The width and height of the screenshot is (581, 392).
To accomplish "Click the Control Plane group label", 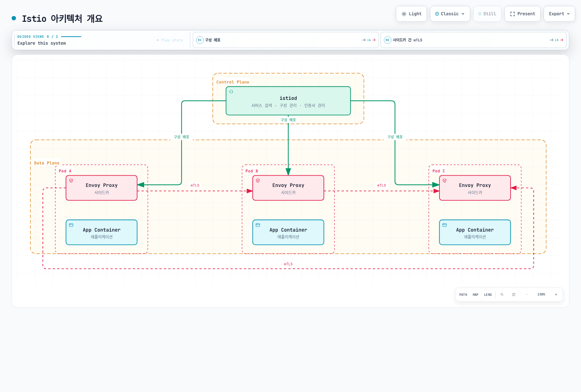I will tap(233, 82).
